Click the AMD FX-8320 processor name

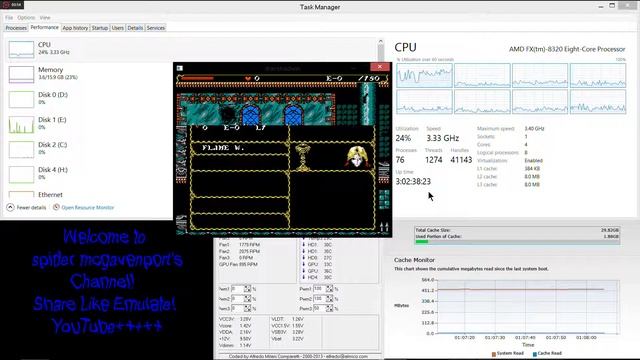[567, 49]
